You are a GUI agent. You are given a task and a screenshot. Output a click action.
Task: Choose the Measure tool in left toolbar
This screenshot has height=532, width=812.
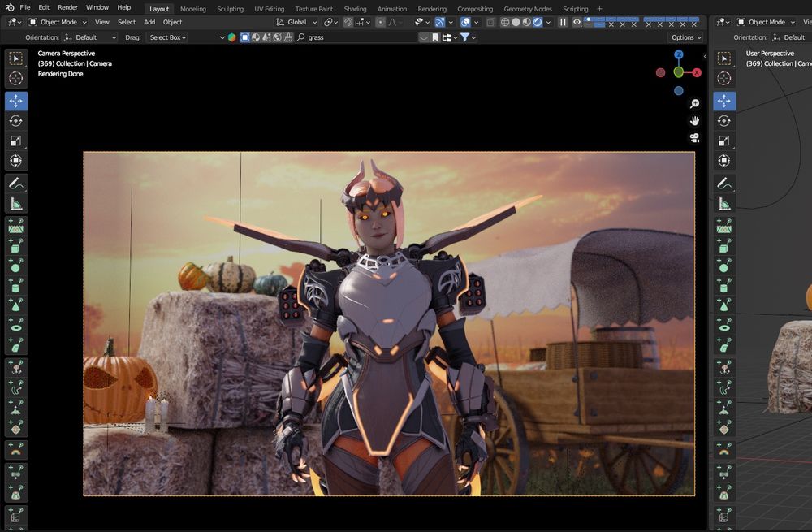point(16,204)
